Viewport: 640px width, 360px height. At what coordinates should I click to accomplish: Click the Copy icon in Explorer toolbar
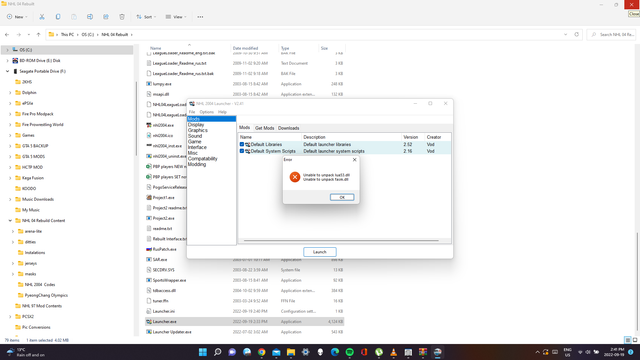click(x=58, y=17)
